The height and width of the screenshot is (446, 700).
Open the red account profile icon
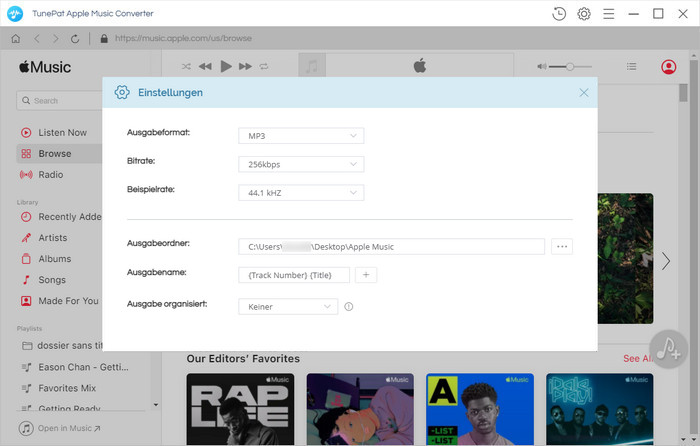click(x=668, y=67)
